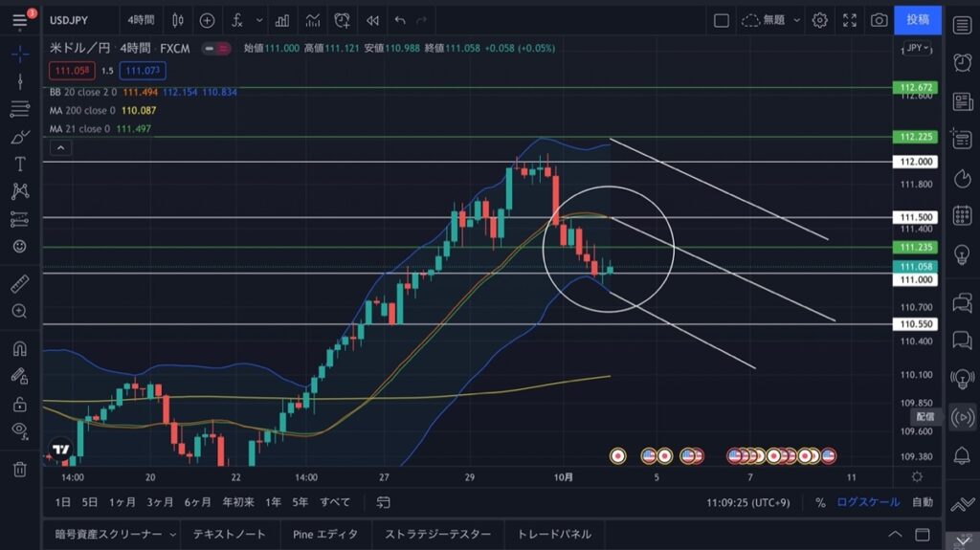Open time axis settings gear
The image size is (980, 550).
(x=917, y=477)
